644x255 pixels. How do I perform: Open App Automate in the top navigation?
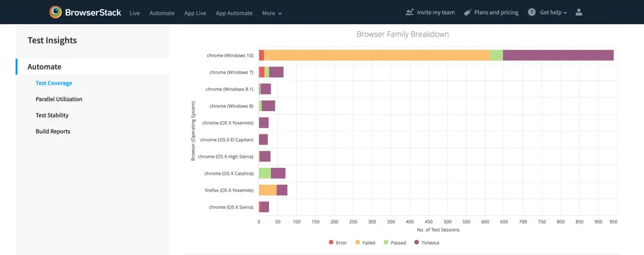click(x=234, y=13)
